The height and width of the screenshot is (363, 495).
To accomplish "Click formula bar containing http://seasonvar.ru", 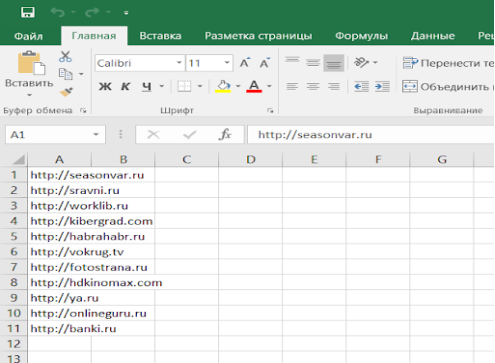I will click(371, 135).
